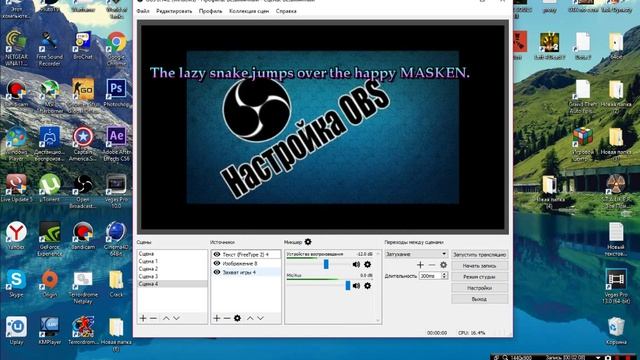Select Open Broadcaster desktop shortcut icon
640x360 pixels.
[83, 191]
